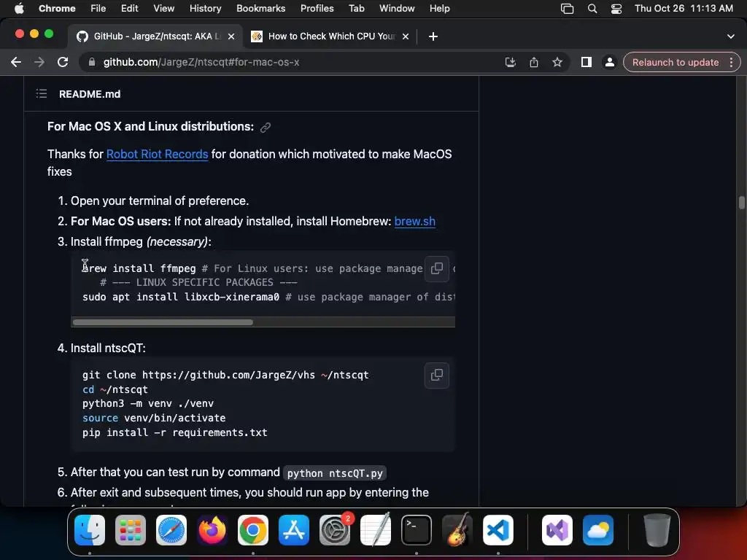Open Safari from Dock
The height and width of the screenshot is (560, 747).
coord(171,530)
